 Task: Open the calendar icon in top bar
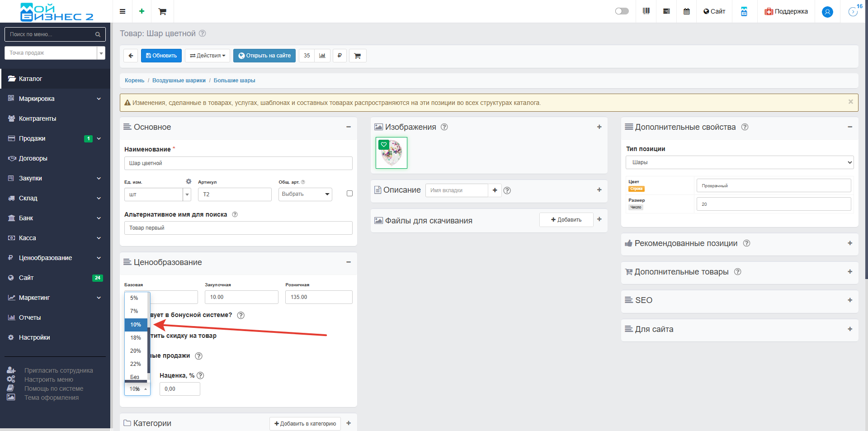pos(686,11)
